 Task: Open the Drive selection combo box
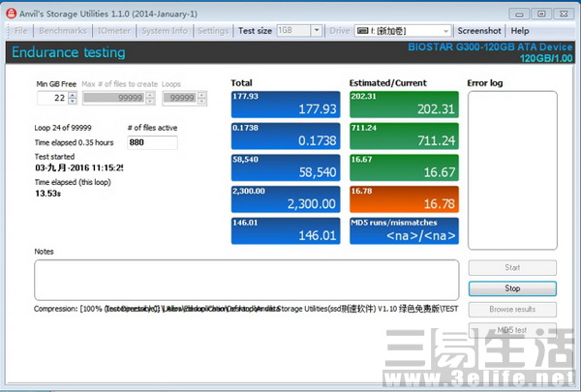pos(403,31)
